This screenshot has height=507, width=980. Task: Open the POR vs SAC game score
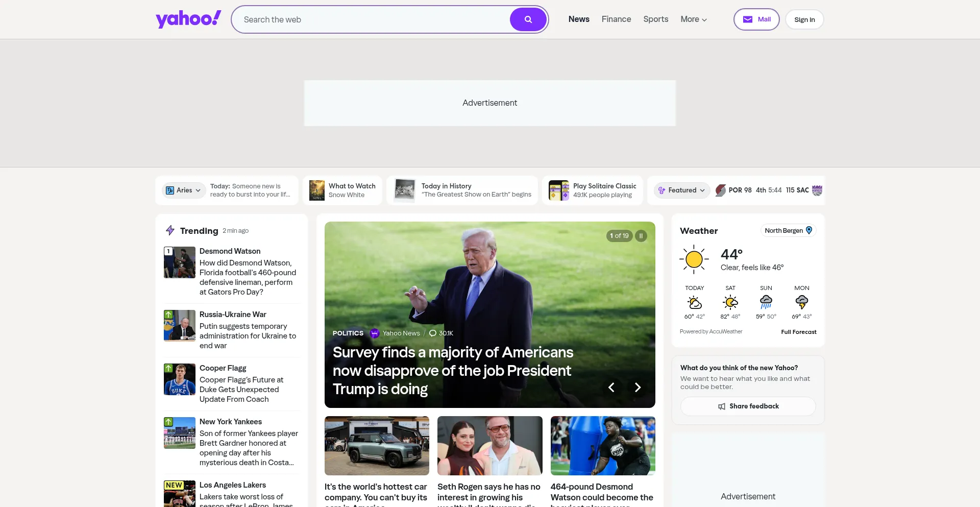pos(769,190)
